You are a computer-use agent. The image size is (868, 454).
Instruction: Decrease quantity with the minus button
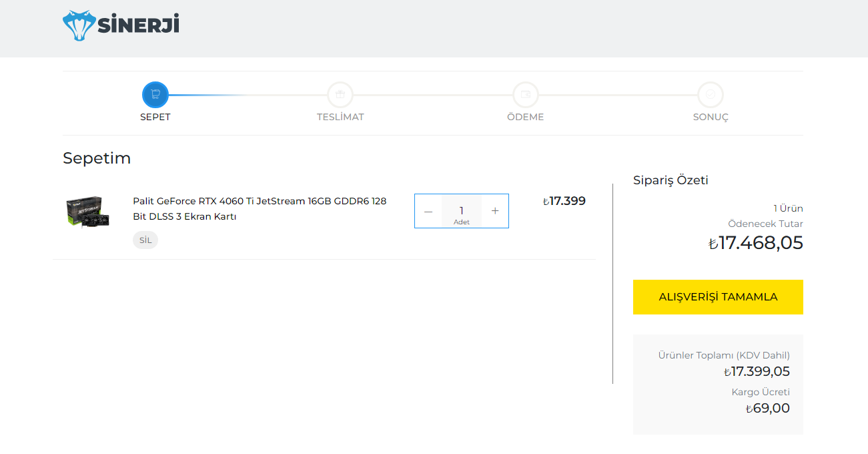pyautogui.click(x=428, y=211)
